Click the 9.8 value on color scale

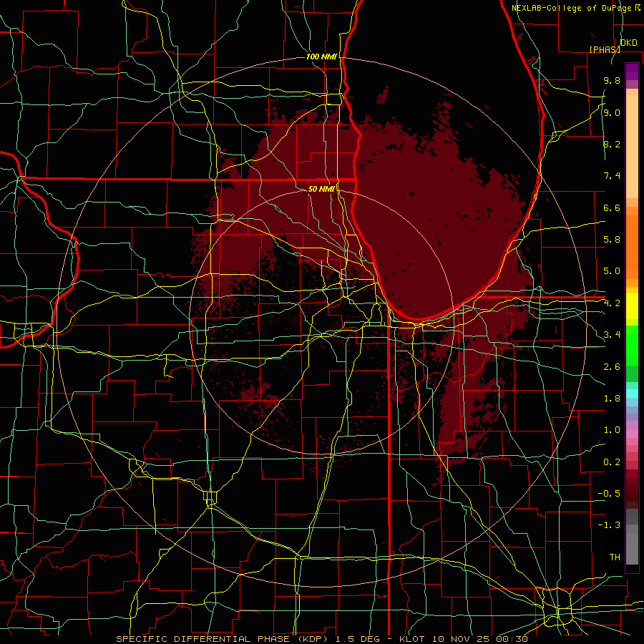click(612, 80)
